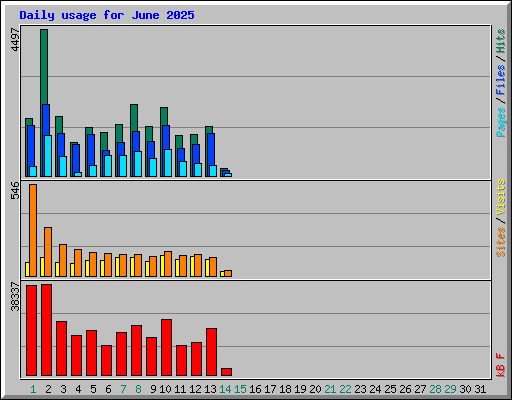Select green day label 14 on x-axis
The height and width of the screenshot is (400, 512).
pyautogui.click(x=225, y=389)
